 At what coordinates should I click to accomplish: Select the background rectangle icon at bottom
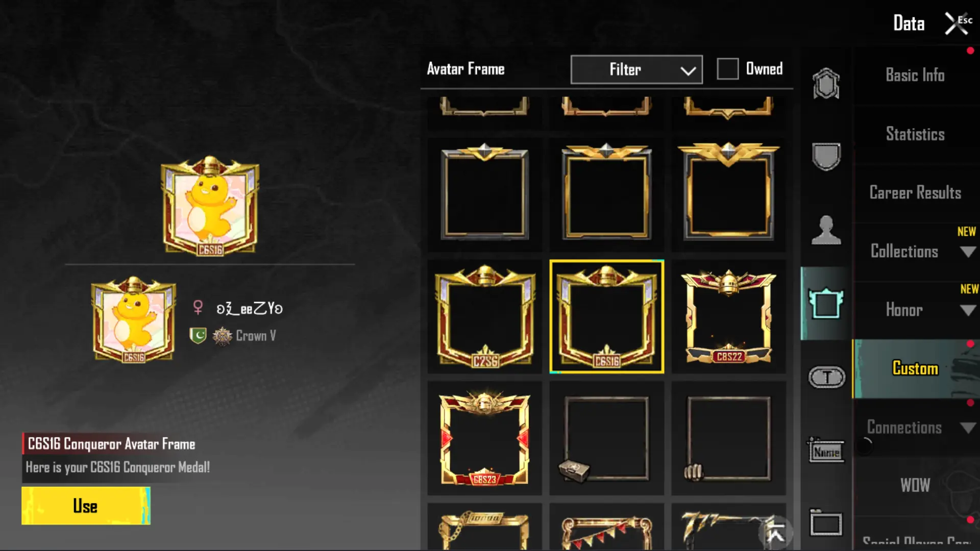825,523
